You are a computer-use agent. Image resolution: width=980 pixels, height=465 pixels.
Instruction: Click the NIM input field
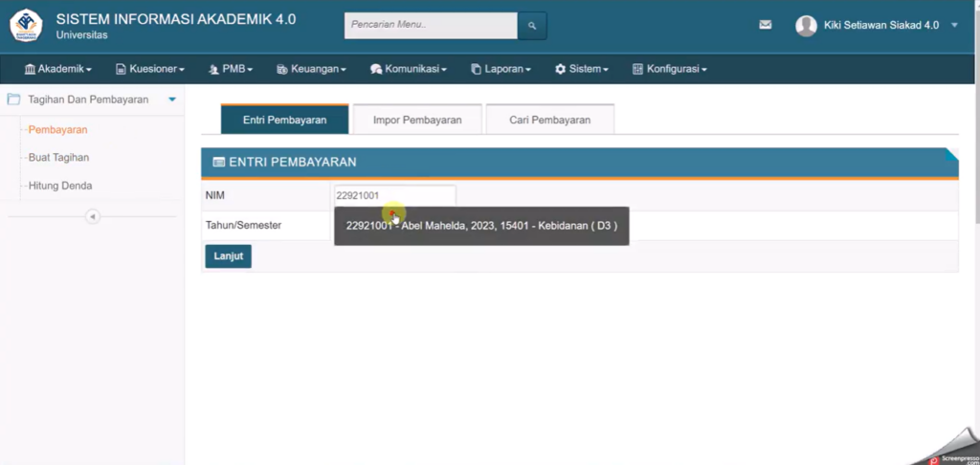coord(394,195)
